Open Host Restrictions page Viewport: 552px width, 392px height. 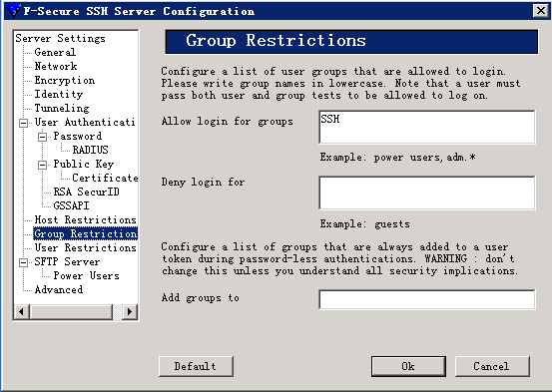(85, 219)
